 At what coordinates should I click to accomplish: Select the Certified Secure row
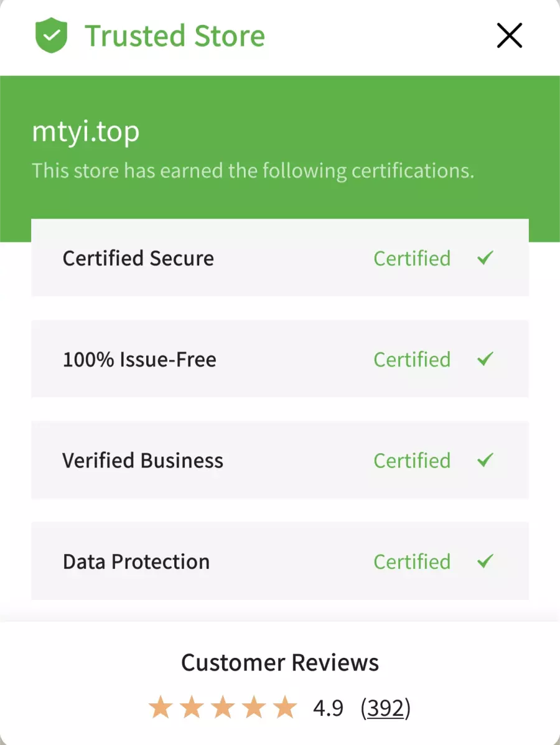point(280,258)
